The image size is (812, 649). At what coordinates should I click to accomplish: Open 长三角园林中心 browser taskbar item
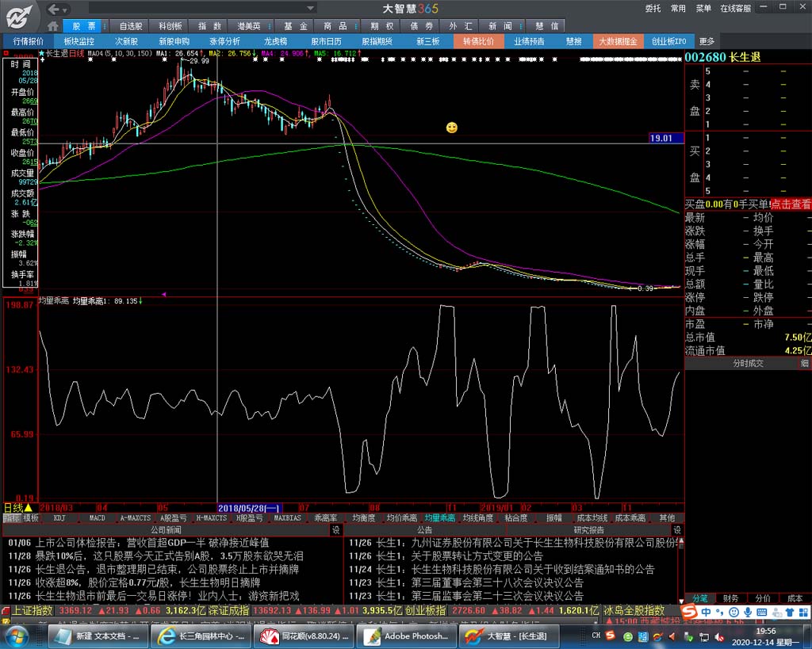(201, 636)
